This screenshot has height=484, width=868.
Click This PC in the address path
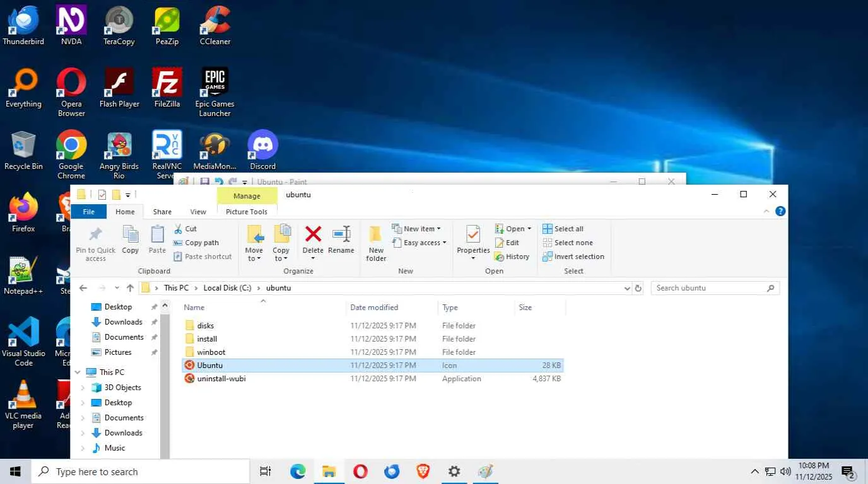click(x=176, y=288)
